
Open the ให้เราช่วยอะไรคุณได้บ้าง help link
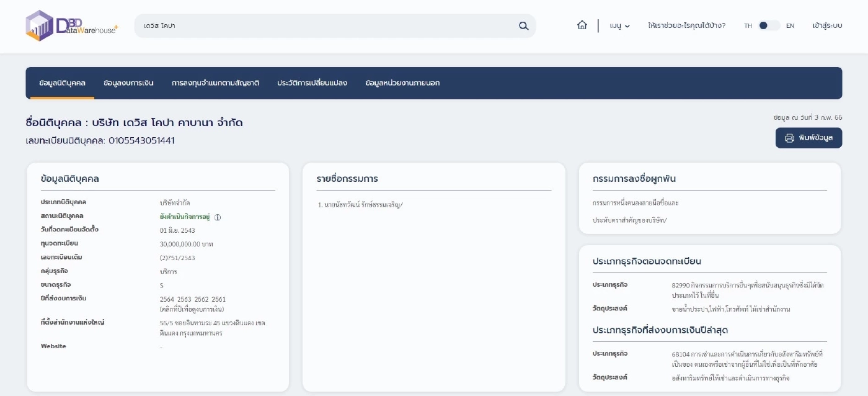click(x=686, y=26)
